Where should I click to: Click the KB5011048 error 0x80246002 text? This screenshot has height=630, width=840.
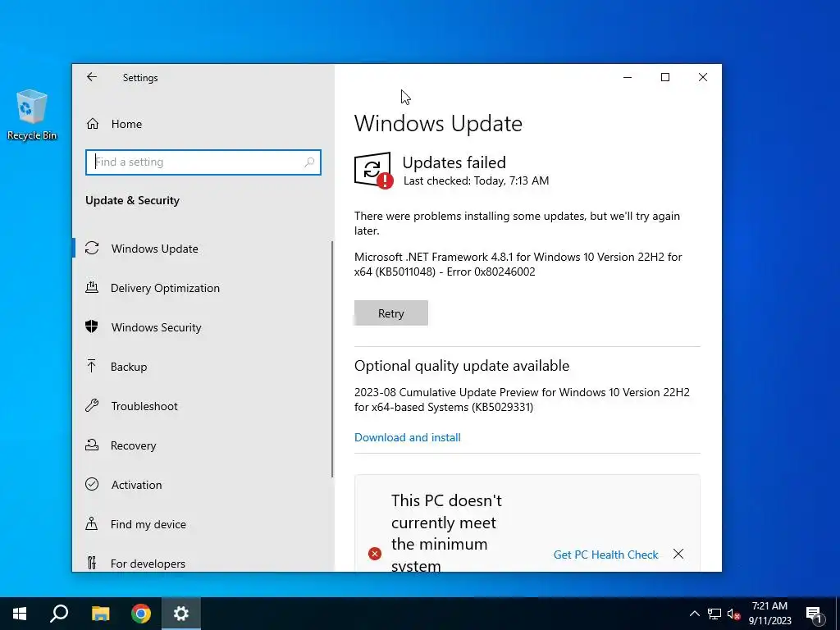(518, 264)
